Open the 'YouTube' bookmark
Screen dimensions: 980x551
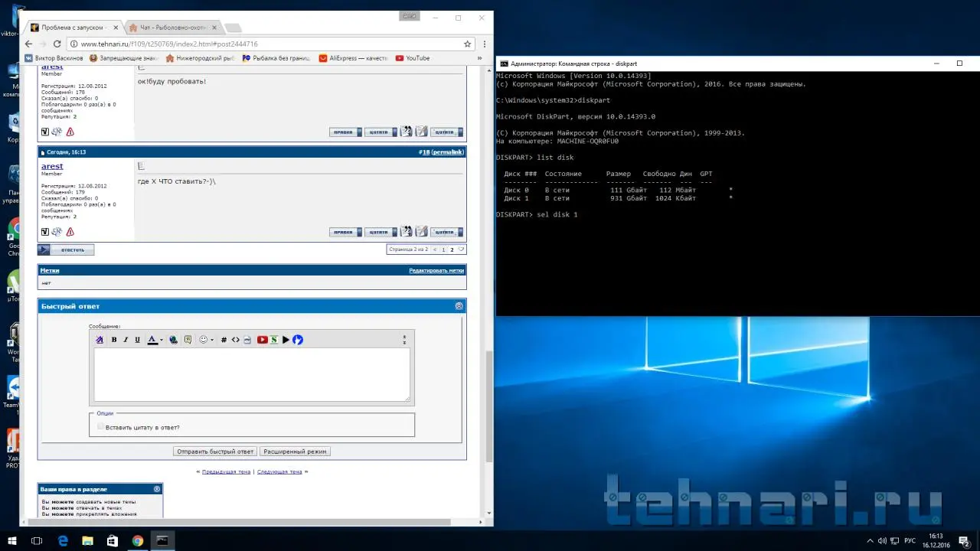click(x=412, y=58)
